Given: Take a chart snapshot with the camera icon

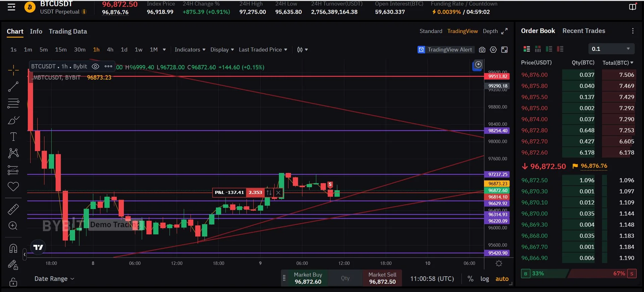Looking at the screenshot, I should (x=482, y=50).
